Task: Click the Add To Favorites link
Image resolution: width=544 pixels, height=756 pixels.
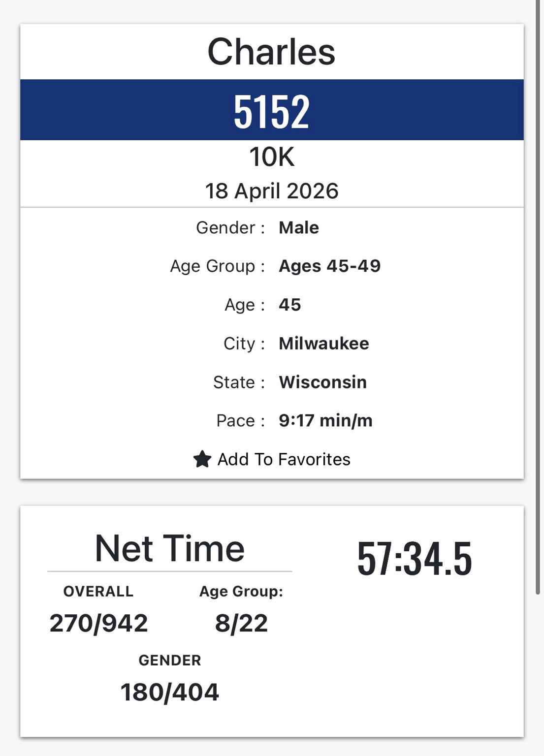Action: coord(284,459)
